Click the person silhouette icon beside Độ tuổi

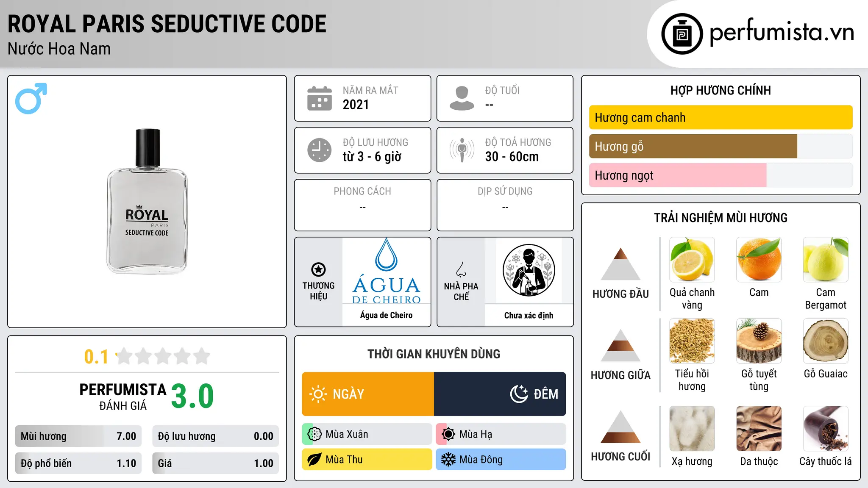pyautogui.click(x=462, y=98)
